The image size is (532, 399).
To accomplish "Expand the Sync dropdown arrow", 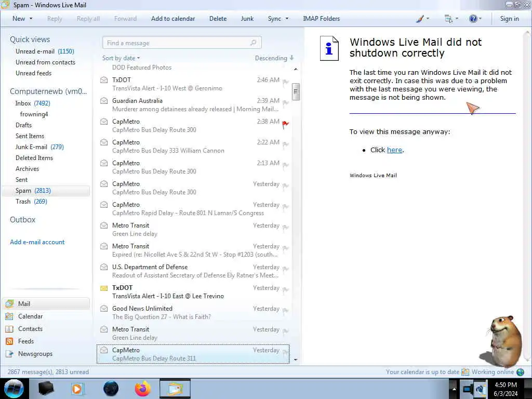I will 287,19.
